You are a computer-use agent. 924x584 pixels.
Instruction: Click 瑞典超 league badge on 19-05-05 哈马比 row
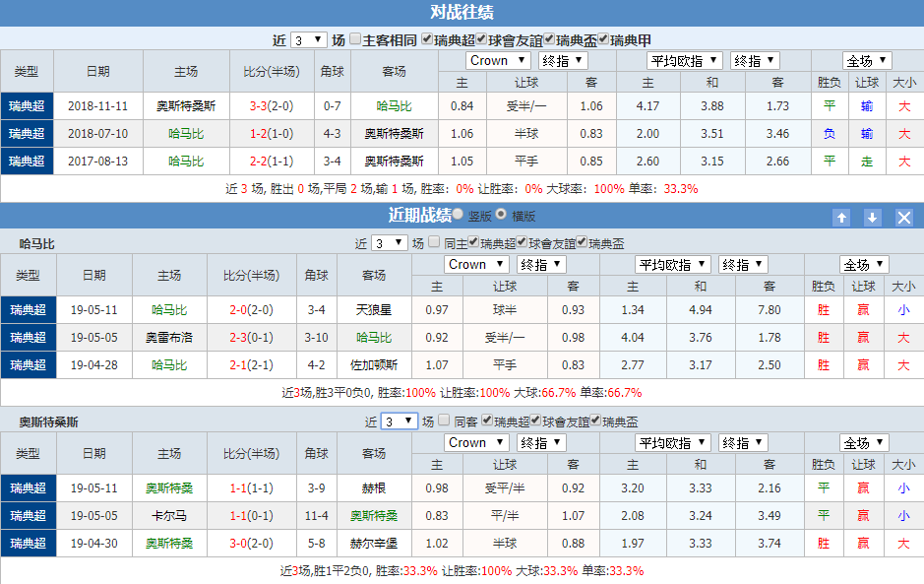click(29, 338)
